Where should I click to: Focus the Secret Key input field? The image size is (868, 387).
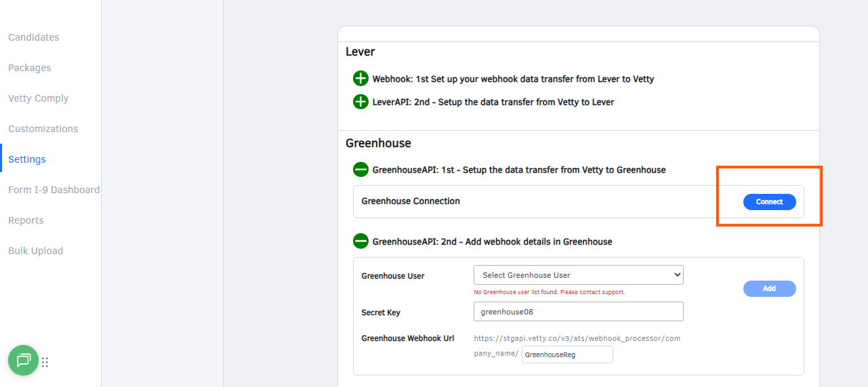point(579,312)
